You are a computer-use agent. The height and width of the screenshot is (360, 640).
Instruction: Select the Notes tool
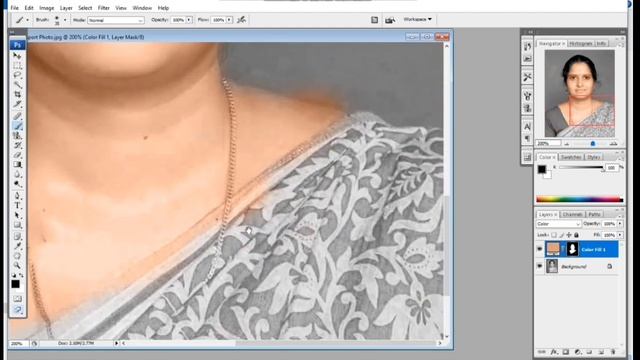17,237
